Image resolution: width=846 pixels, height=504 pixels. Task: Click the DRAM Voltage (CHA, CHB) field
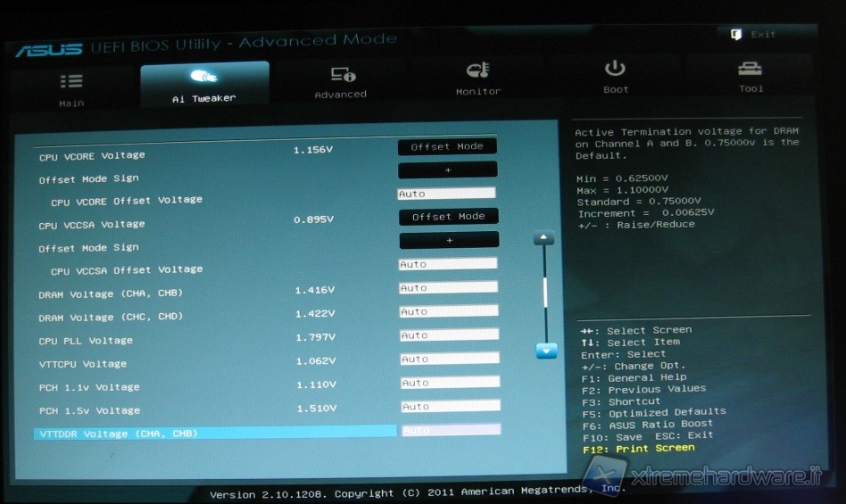[448, 287]
